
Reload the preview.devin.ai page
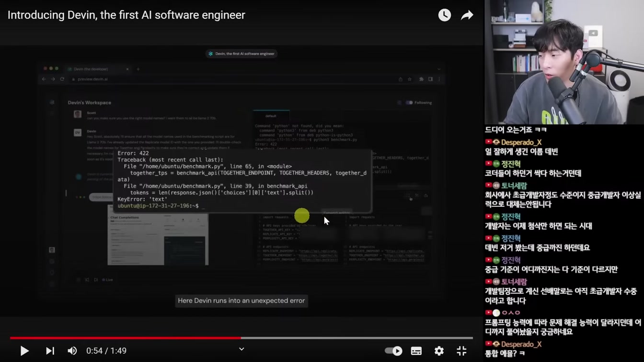[x=62, y=79]
